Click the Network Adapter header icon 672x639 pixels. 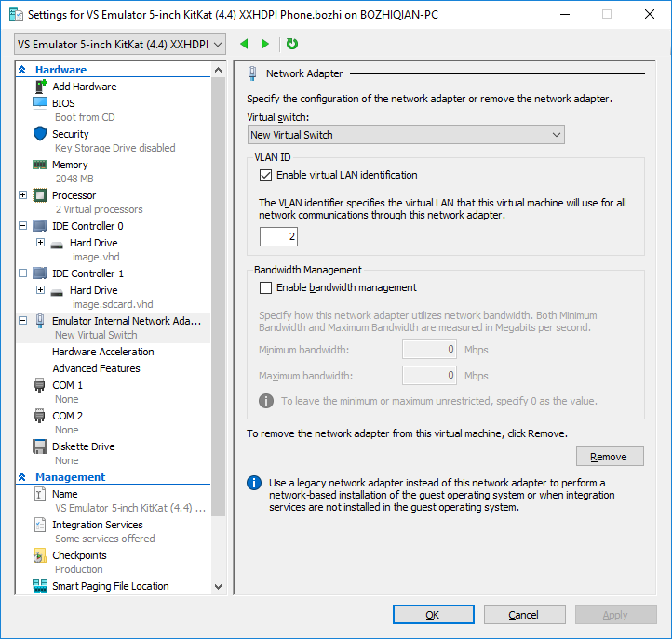point(252,73)
